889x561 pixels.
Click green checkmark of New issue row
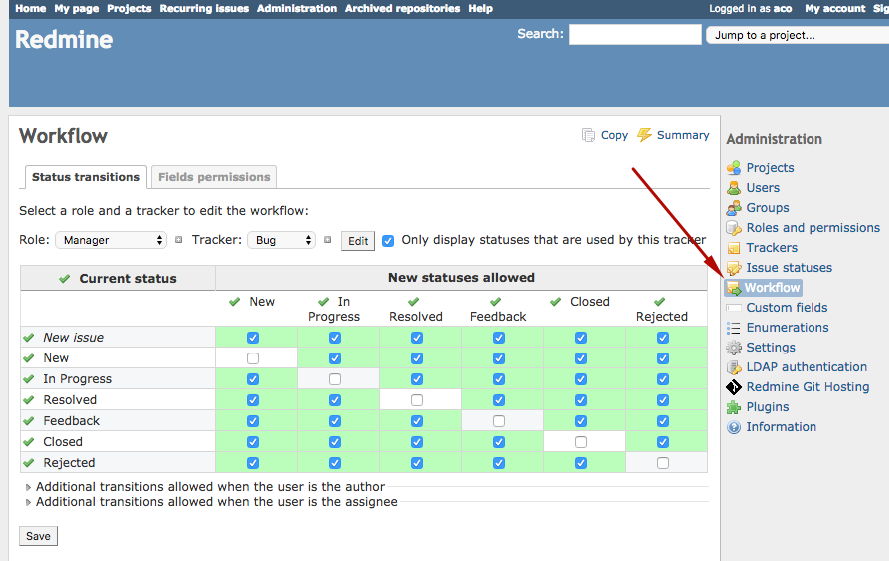[29, 338]
